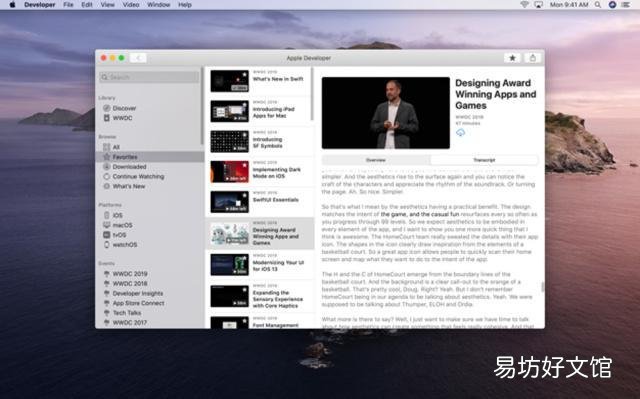Switch to the Overview tab
640x399 pixels.
coord(376,160)
